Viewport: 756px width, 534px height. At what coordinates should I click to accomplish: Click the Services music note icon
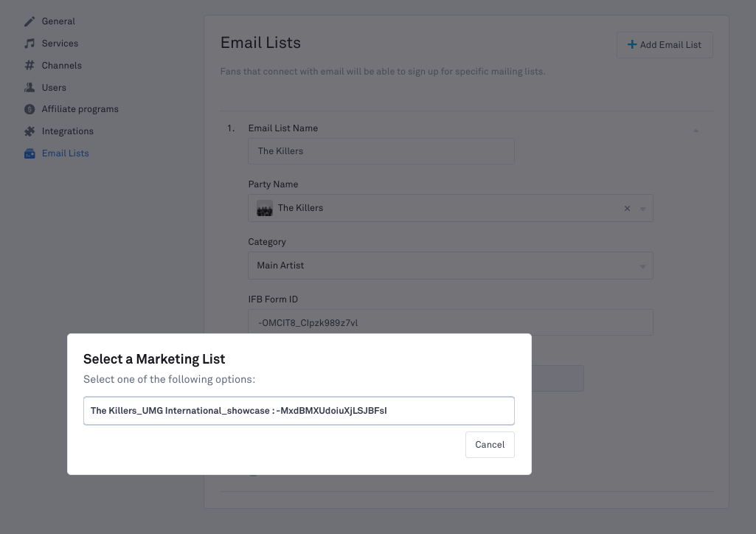(x=30, y=44)
